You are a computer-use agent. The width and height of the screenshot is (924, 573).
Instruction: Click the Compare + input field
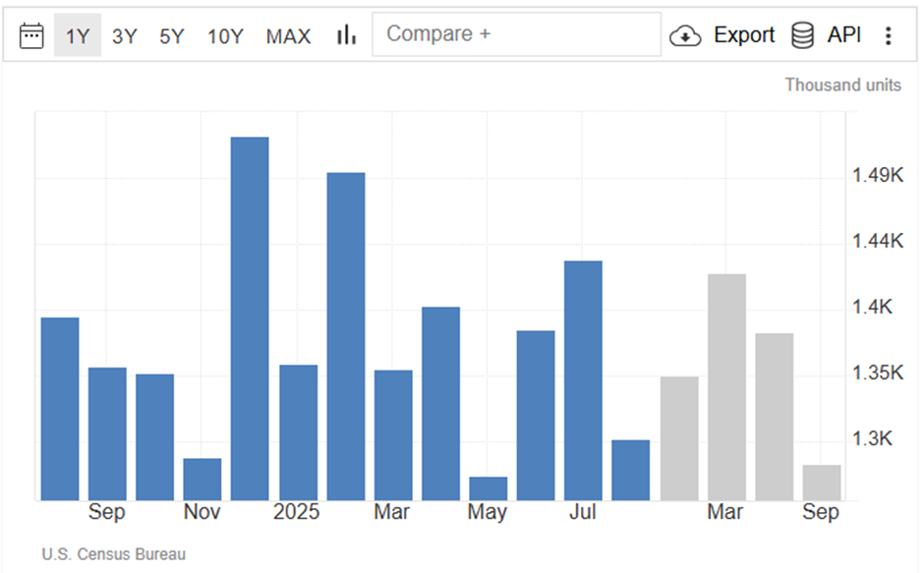pyautogui.click(x=516, y=34)
